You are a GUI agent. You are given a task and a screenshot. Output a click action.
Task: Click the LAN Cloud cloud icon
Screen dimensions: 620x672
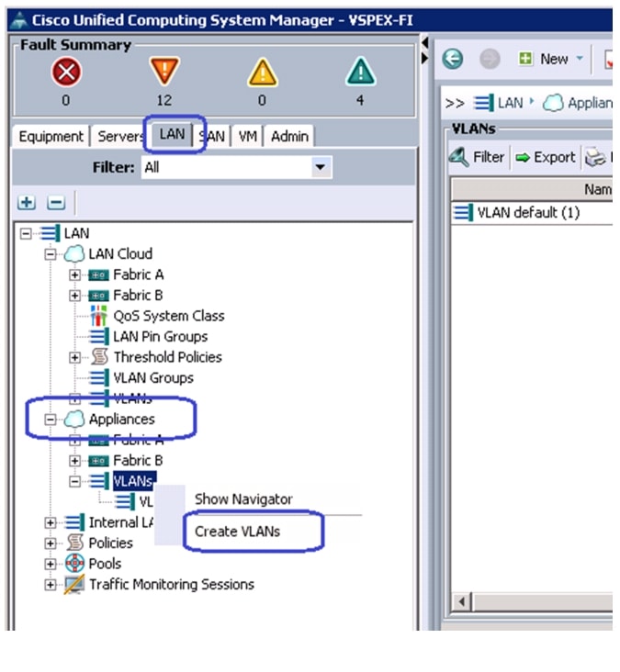(x=73, y=253)
